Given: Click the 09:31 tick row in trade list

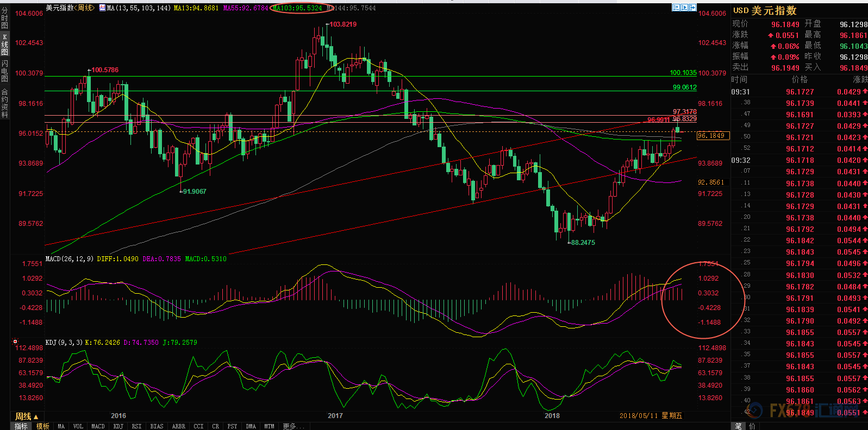Looking at the screenshot, I should pos(800,92).
